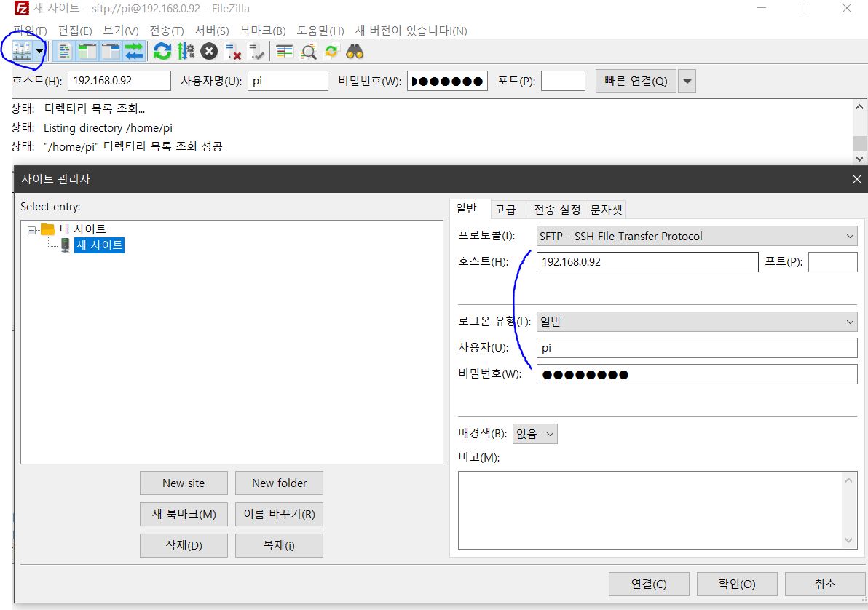Click the 비고(M) comments text area

pyautogui.click(x=650, y=510)
